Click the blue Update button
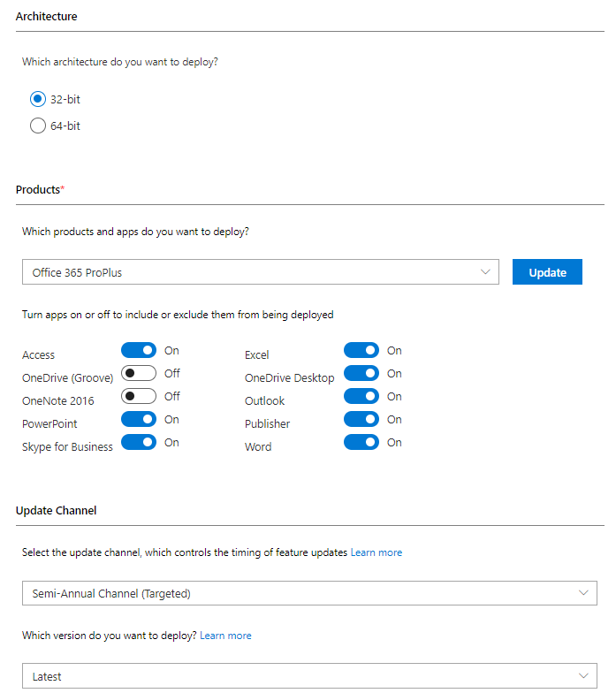This screenshot has width=616, height=693. coord(548,272)
